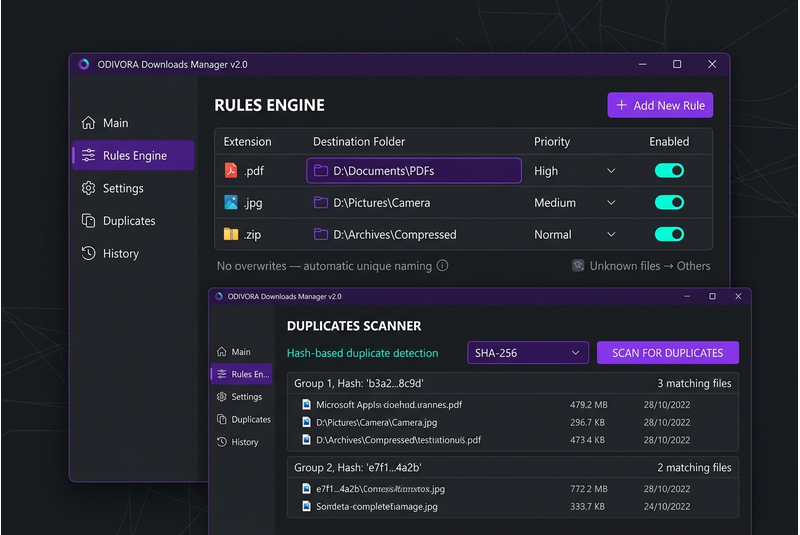Screen dimensions: 800x535
Task: Click the Enabled column header
Action: click(x=669, y=141)
